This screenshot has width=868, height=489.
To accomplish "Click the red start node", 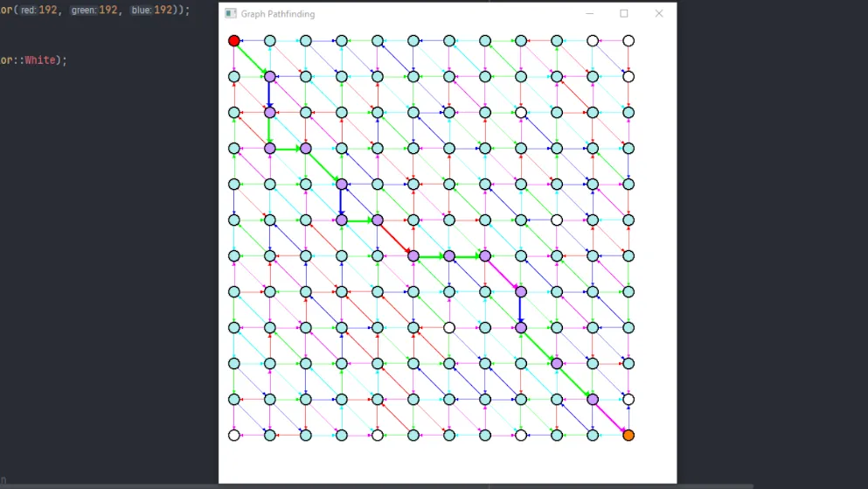I will [234, 41].
